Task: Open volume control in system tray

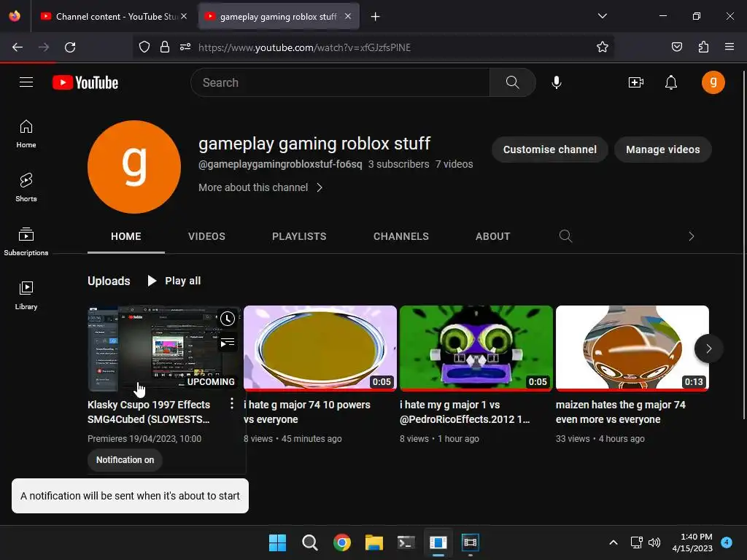Action: point(654,542)
